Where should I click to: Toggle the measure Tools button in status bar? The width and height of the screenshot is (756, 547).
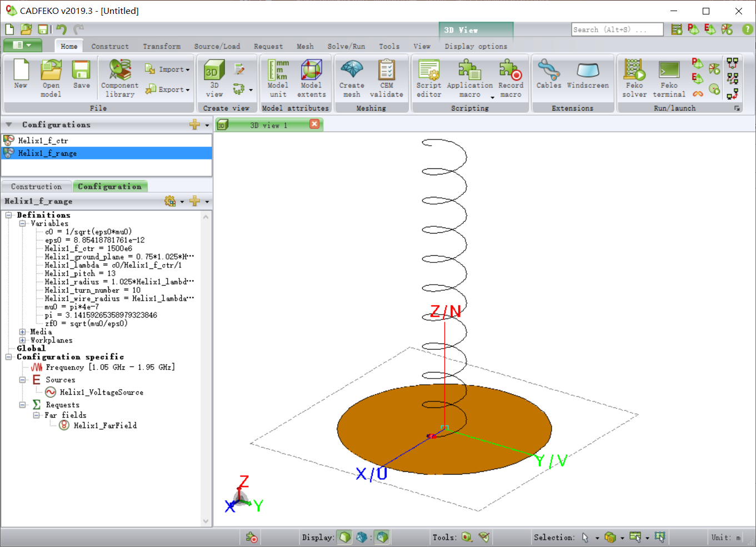484,537
